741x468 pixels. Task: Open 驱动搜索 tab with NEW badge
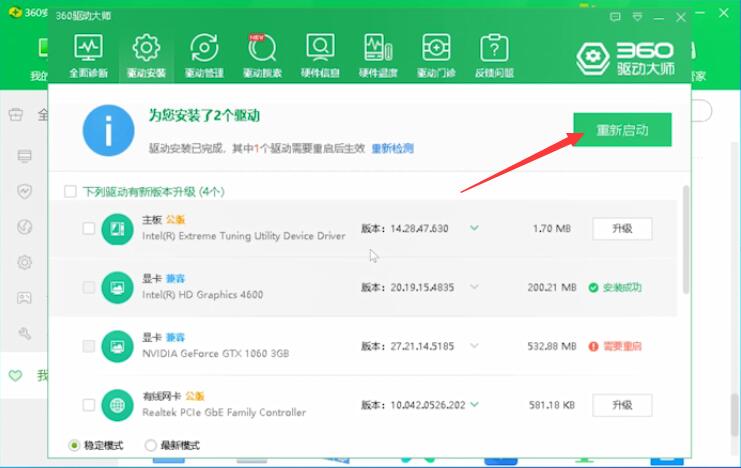(x=262, y=56)
